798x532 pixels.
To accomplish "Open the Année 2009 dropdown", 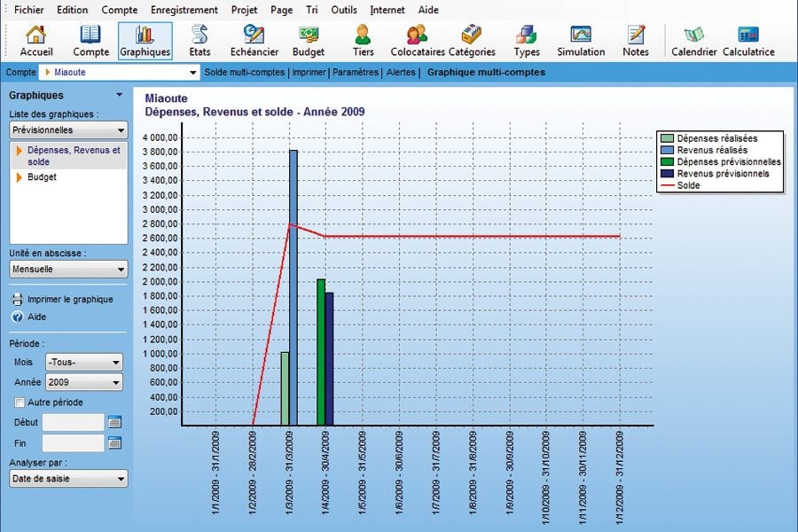I will (84, 382).
